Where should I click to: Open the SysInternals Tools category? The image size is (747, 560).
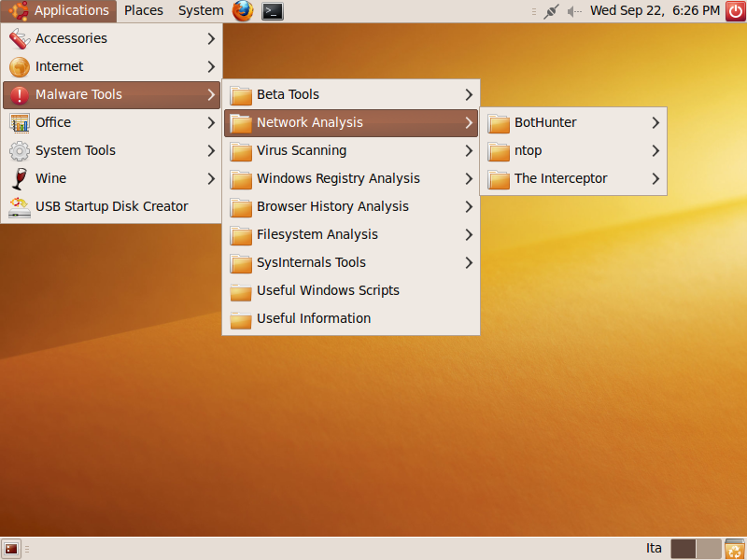[x=351, y=263]
